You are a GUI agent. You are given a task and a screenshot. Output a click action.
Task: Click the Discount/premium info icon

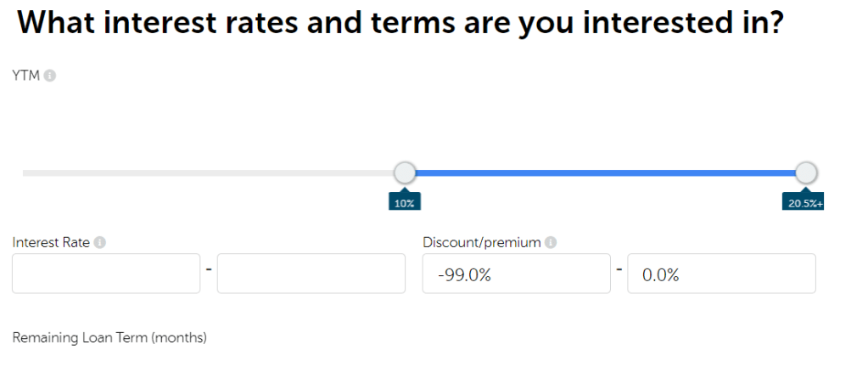551,243
